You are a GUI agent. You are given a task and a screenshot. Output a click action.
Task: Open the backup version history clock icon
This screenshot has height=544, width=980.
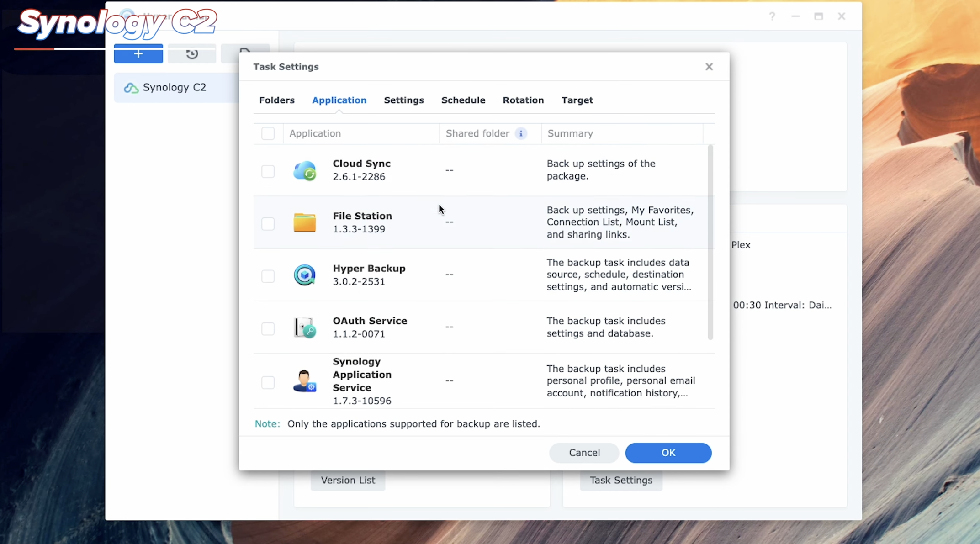[192, 54]
